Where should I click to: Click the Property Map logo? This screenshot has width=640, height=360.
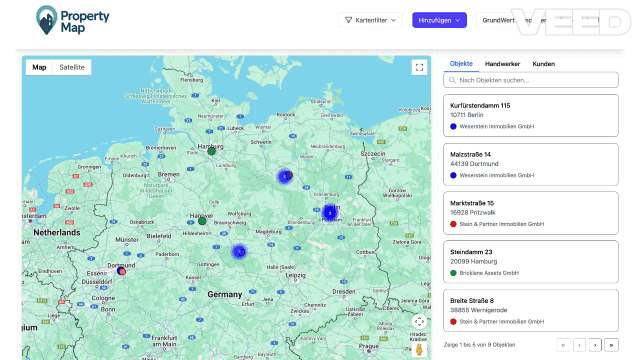[72, 20]
